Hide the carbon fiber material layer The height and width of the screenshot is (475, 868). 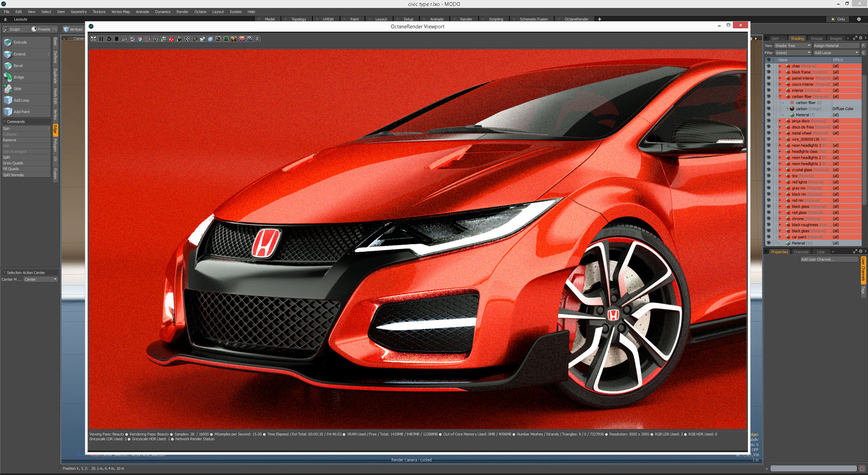pyautogui.click(x=769, y=96)
